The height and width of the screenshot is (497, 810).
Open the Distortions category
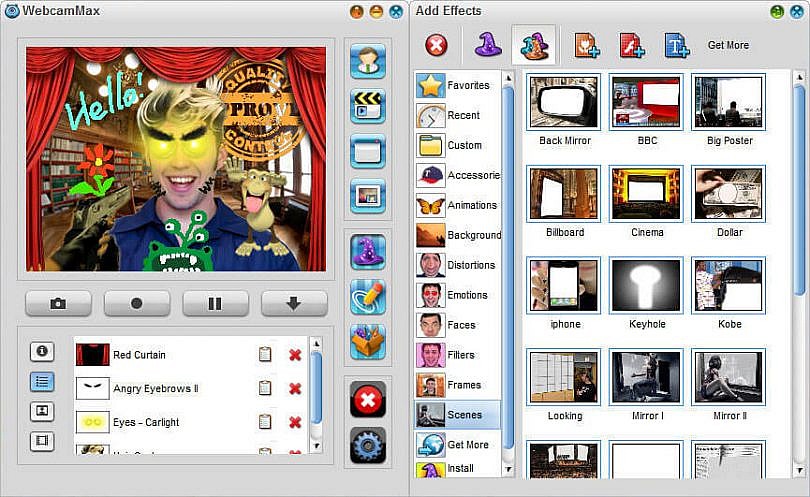458,265
